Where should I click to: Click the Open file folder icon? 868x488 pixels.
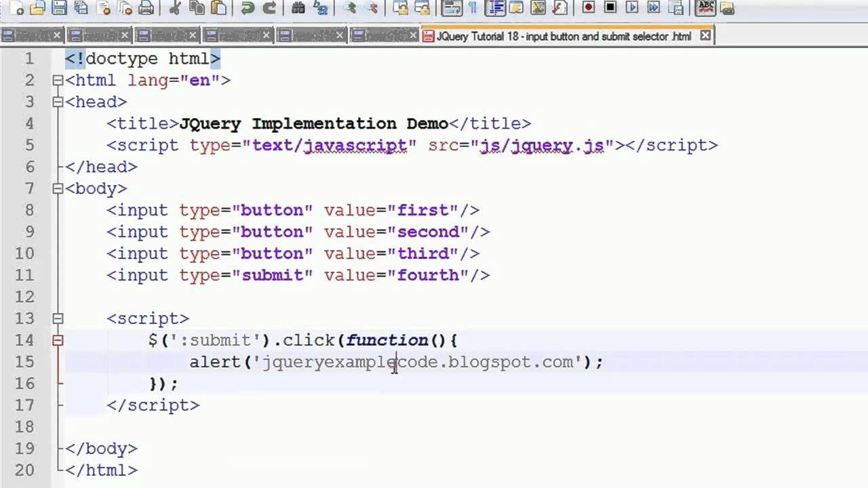pyautogui.click(x=37, y=7)
